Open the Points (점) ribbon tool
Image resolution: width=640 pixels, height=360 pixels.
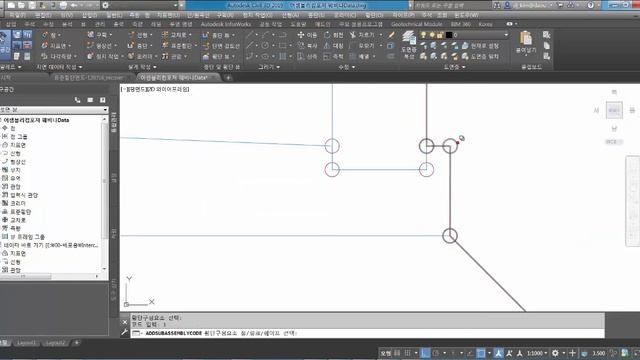click(x=51, y=35)
